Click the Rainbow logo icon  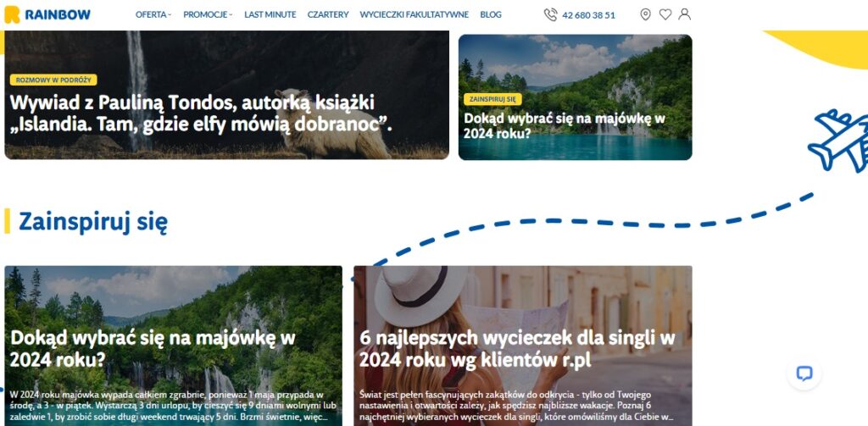tap(12, 15)
